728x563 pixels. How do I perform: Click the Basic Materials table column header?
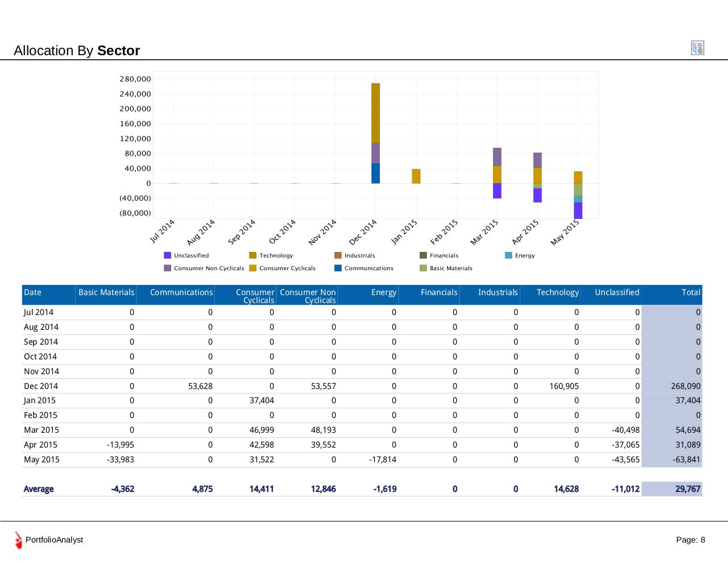106,295
